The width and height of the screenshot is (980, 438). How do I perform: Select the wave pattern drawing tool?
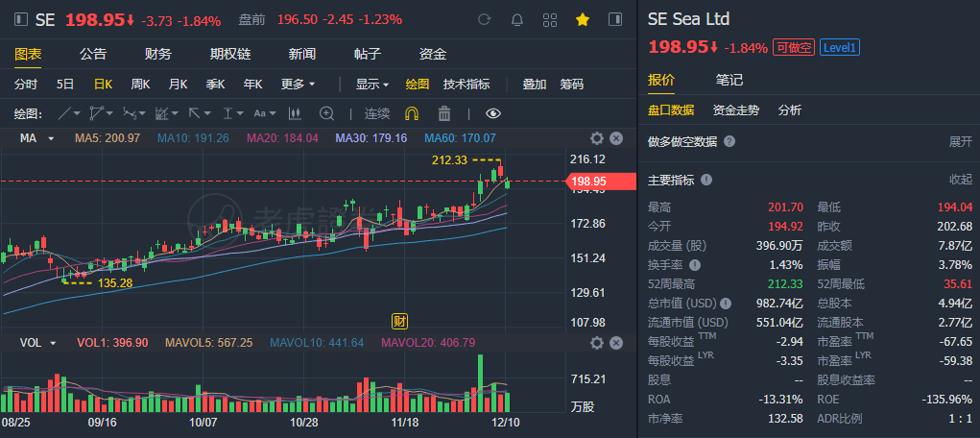(129, 113)
